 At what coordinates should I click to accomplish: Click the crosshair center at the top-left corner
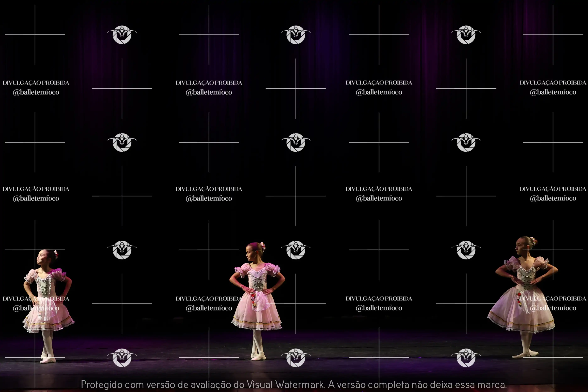click(x=35, y=35)
